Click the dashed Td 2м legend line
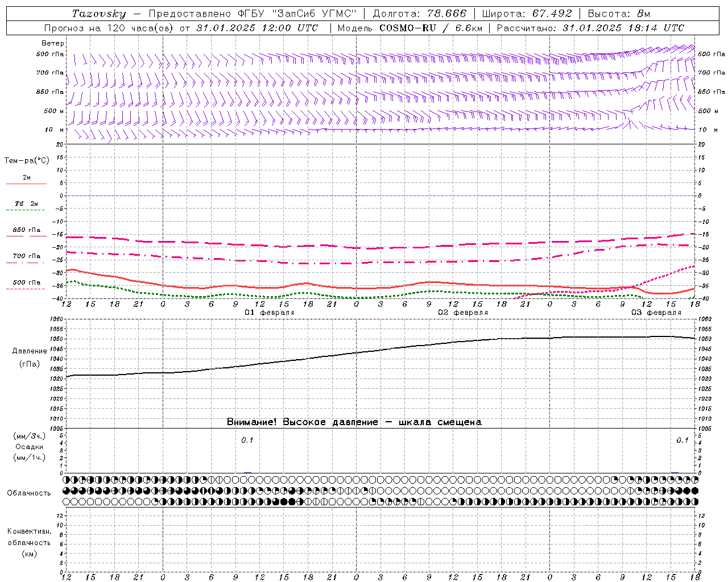This screenshot has height=582, width=728. coord(25,210)
